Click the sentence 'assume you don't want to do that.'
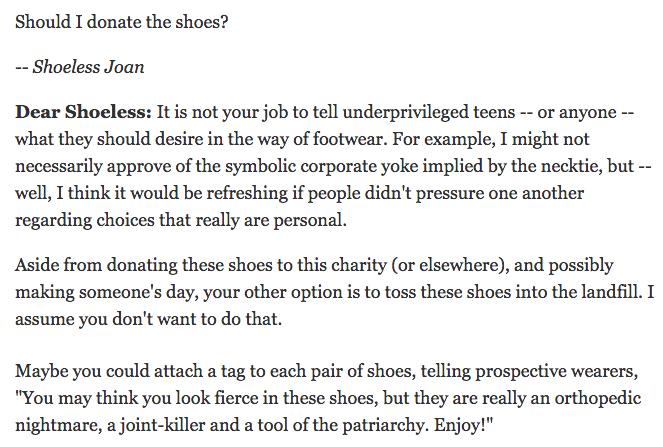This screenshot has height=447, width=663. (148, 319)
